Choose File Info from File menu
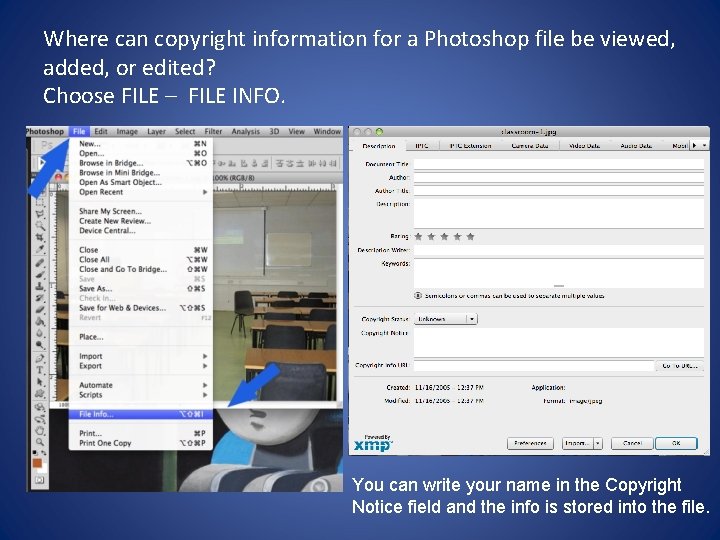Viewport: 720px width, 540px height. 141,414
